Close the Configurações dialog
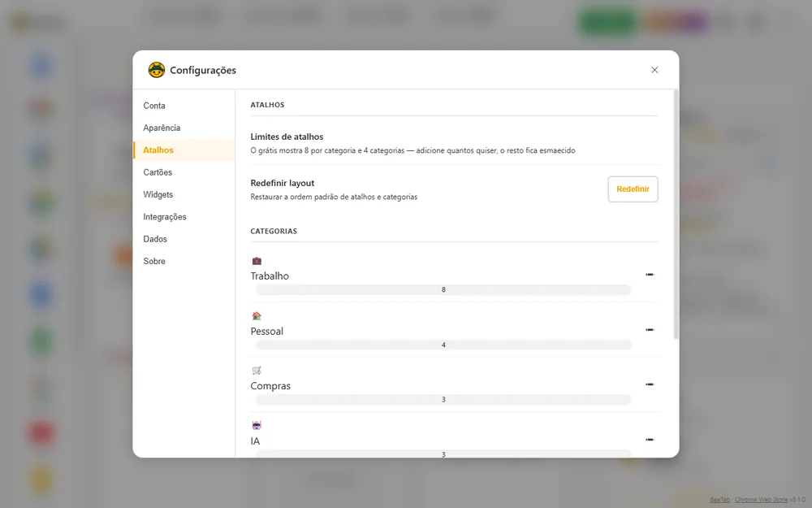The image size is (812, 508). [x=654, y=70]
